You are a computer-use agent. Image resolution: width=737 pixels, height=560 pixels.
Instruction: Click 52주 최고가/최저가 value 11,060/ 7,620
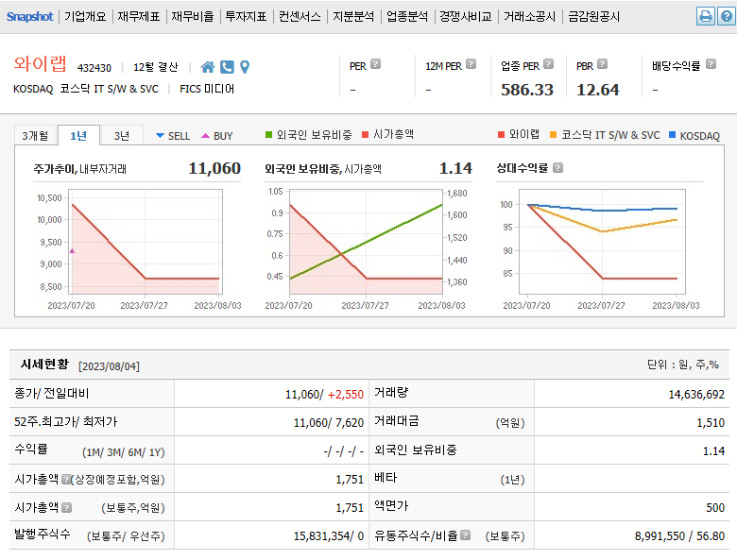click(x=329, y=423)
